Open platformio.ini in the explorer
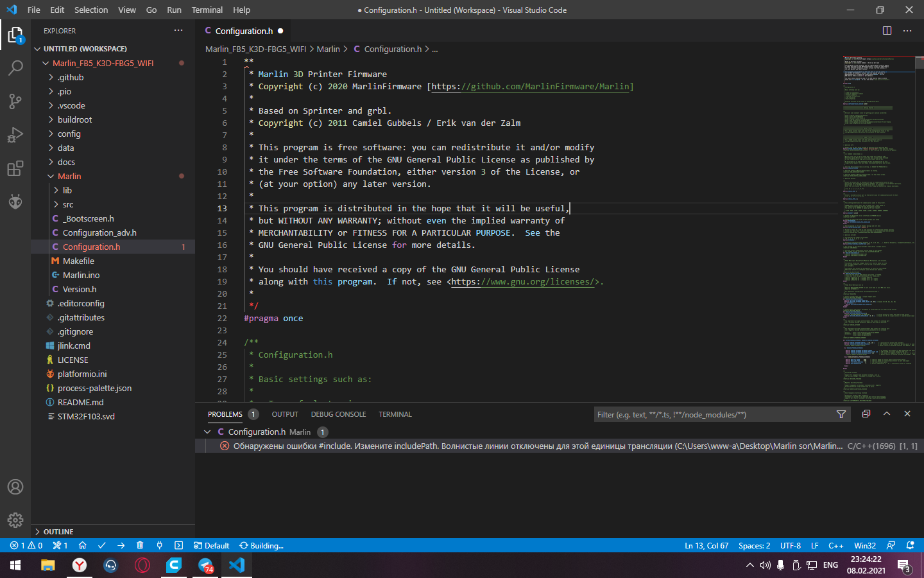 point(113,374)
